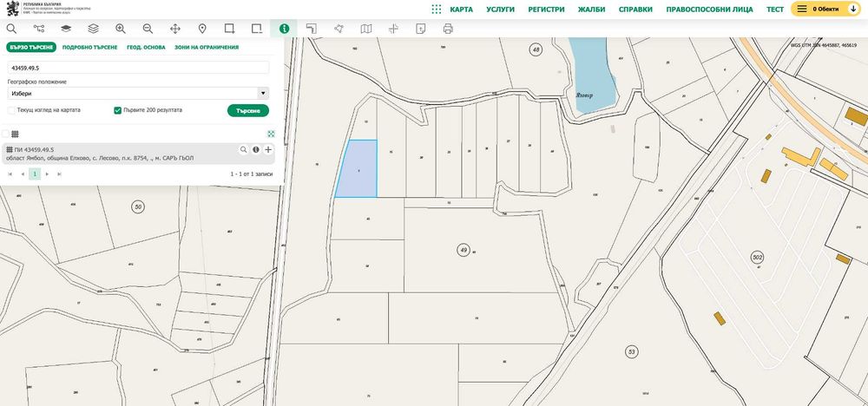868x406 pixels.
Task: Go to previous results page
Action: point(23,174)
